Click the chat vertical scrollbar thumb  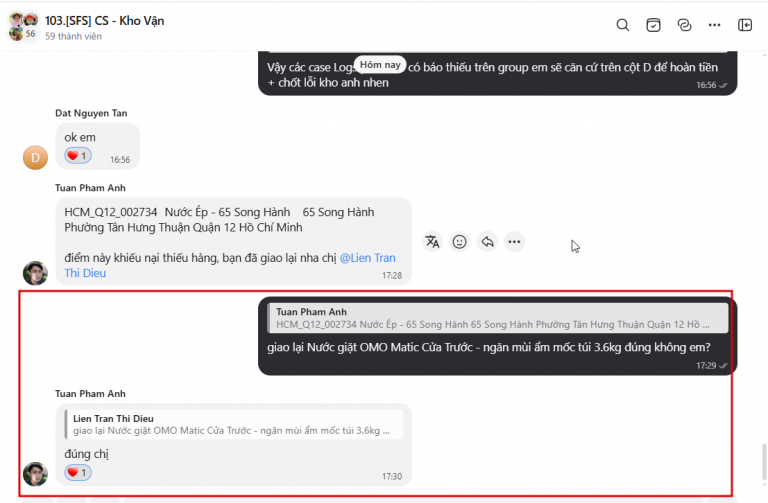click(764, 462)
